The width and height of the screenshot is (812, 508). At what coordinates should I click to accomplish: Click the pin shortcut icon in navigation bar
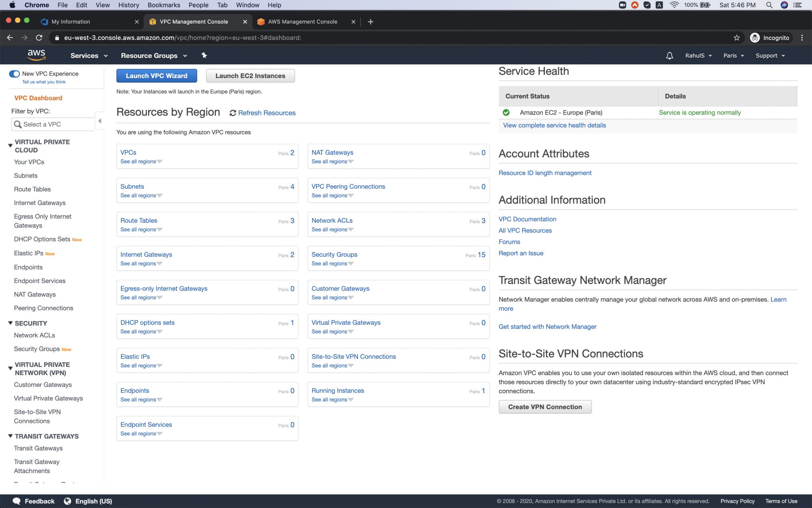point(204,55)
